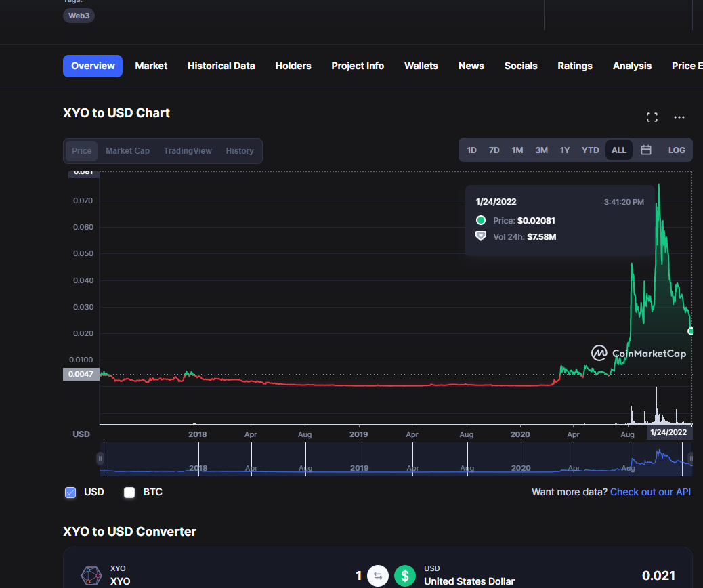The width and height of the screenshot is (703, 588).
Task: Open the Historical Data tab
Action: coord(221,66)
